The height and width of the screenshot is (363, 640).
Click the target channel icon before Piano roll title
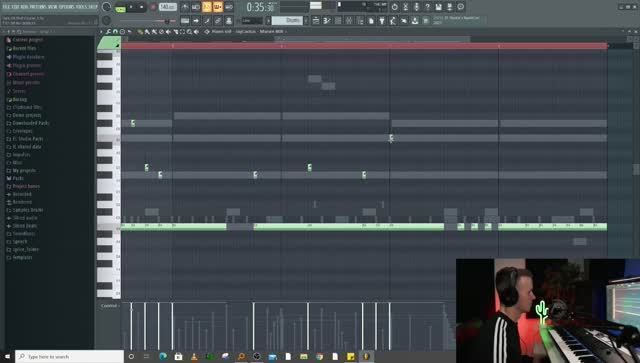click(207, 31)
